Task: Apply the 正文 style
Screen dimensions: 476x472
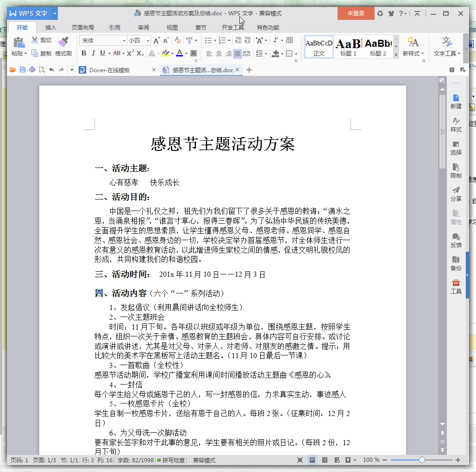Action: 319,47
